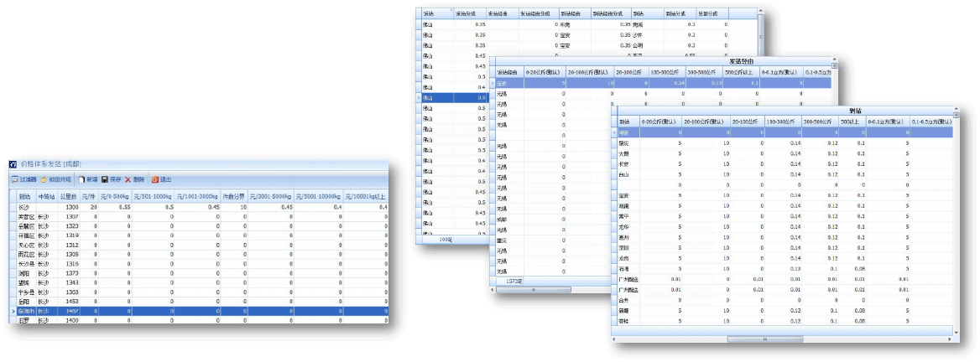Click the 过滤器 filter toolbar icon

click(x=14, y=179)
